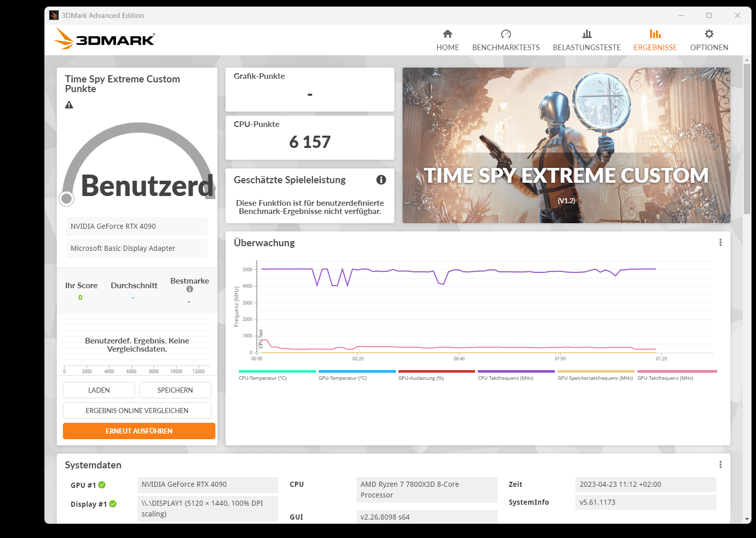The height and width of the screenshot is (538, 756).
Task: Toggle CPU-Temperatur legend series
Action: tap(277, 375)
